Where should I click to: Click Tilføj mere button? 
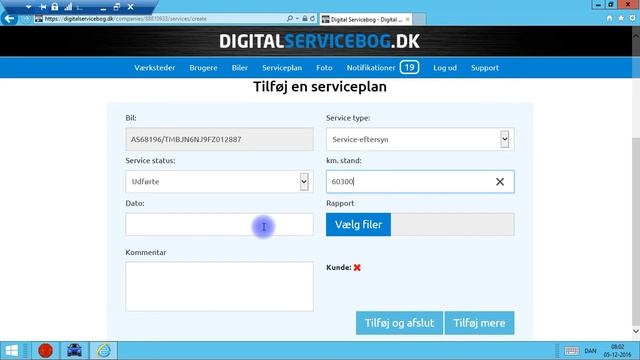479,323
